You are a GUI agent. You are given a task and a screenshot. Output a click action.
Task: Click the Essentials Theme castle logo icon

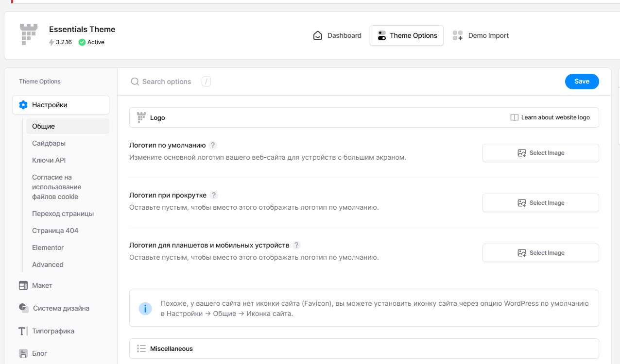coord(29,35)
